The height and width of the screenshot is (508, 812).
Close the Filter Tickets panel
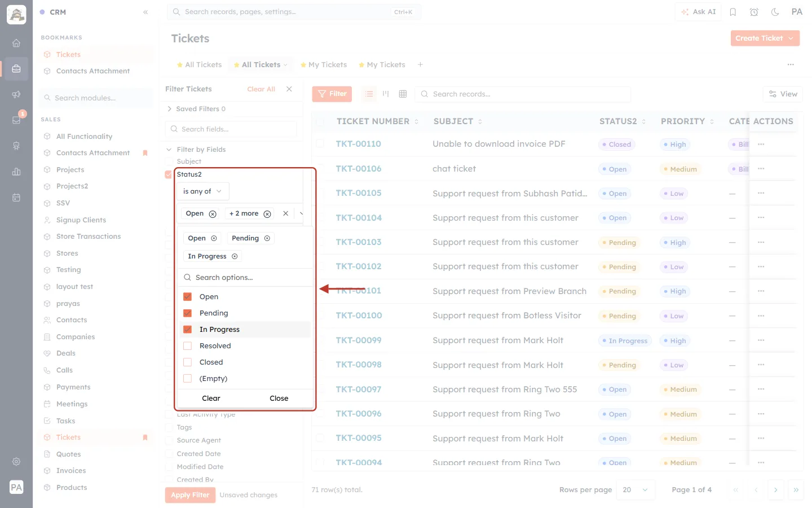point(289,89)
